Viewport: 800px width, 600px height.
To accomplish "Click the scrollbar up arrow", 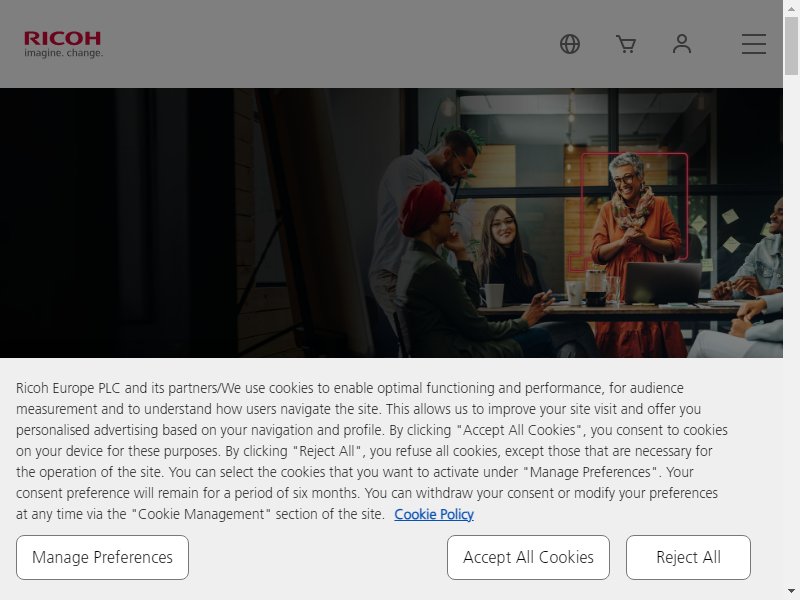I will pyautogui.click(x=791, y=9).
